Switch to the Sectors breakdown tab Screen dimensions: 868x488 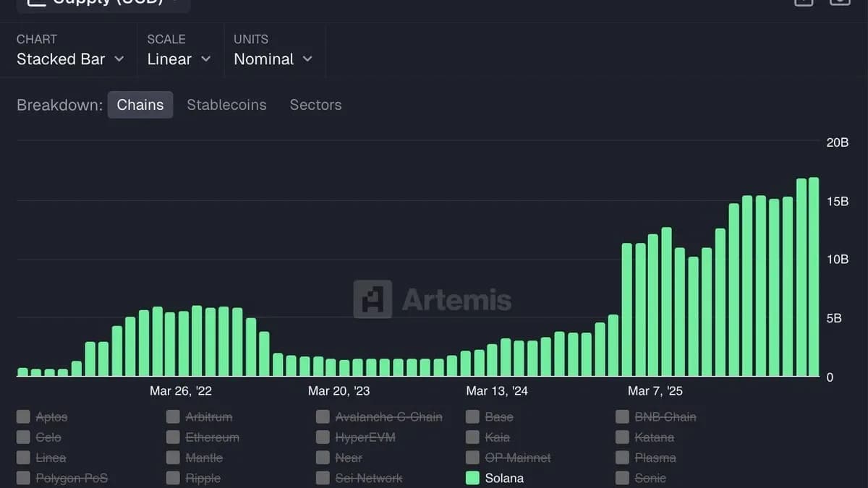point(315,105)
